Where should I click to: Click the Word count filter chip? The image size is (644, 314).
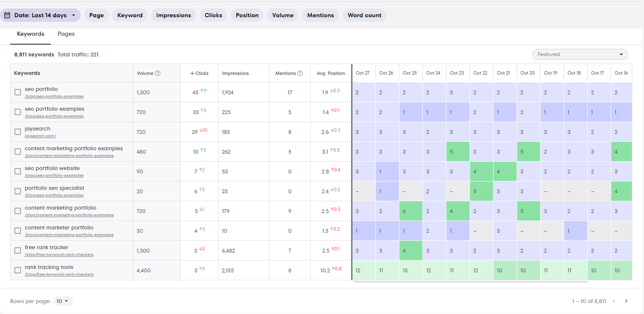(x=364, y=15)
